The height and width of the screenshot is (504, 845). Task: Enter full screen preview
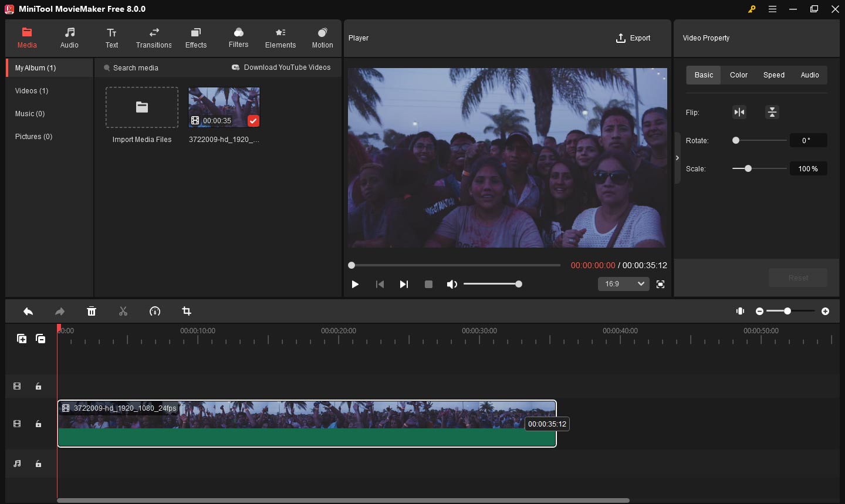coord(660,284)
